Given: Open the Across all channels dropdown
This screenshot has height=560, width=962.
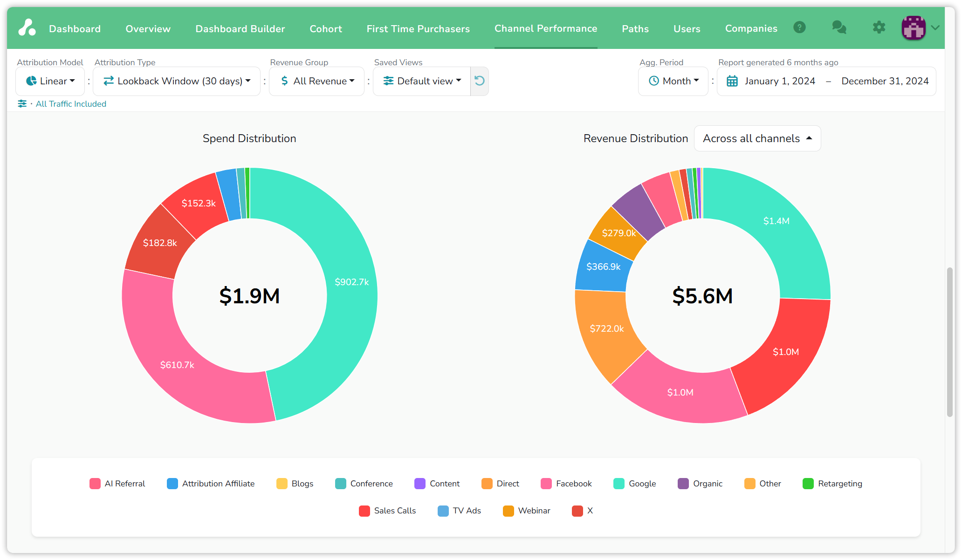Looking at the screenshot, I should click(x=757, y=138).
